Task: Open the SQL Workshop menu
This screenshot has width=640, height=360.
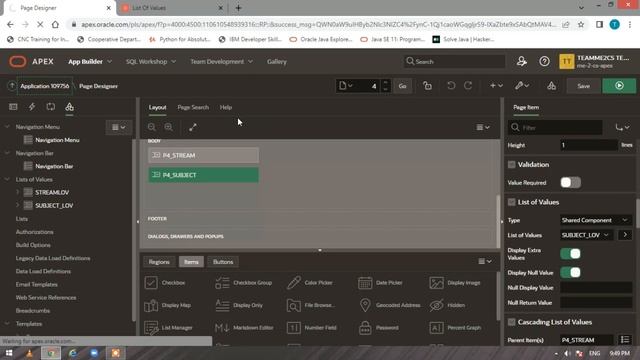Action: [151, 62]
